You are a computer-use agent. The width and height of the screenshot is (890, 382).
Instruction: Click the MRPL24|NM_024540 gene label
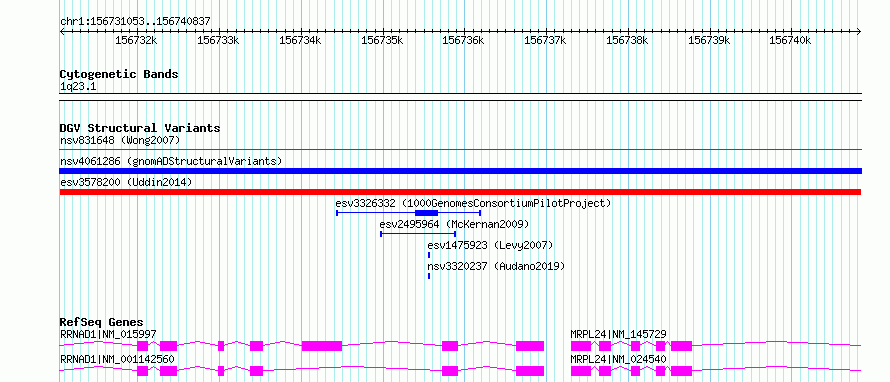tap(618, 359)
